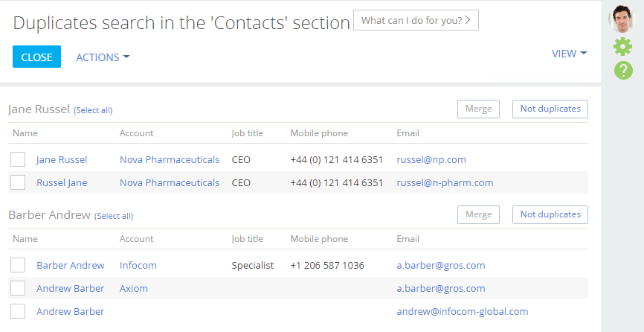Tick the checkbox next to Russel Jane
Viewport: 644px width, 332px height.
[x=18, y=182]
